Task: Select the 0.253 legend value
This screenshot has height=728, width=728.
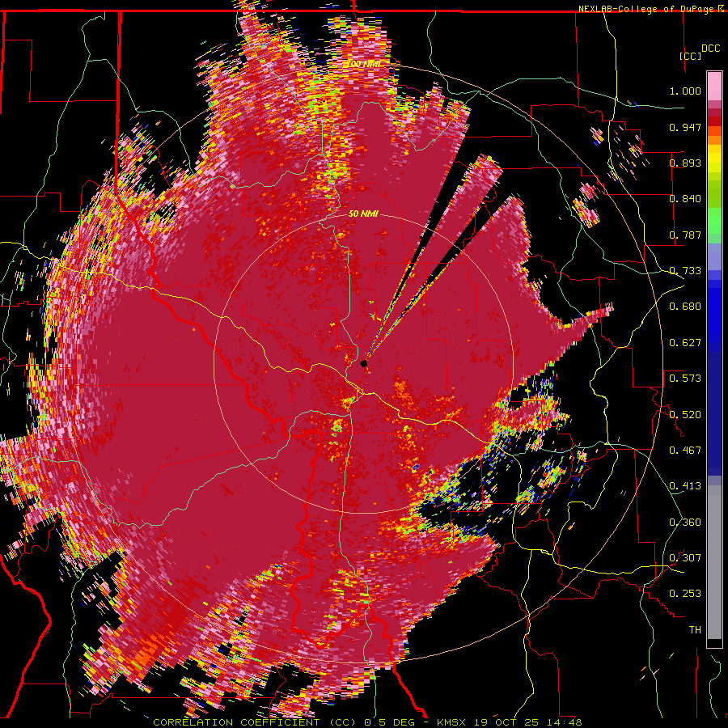Action: [x=685, y=594]
